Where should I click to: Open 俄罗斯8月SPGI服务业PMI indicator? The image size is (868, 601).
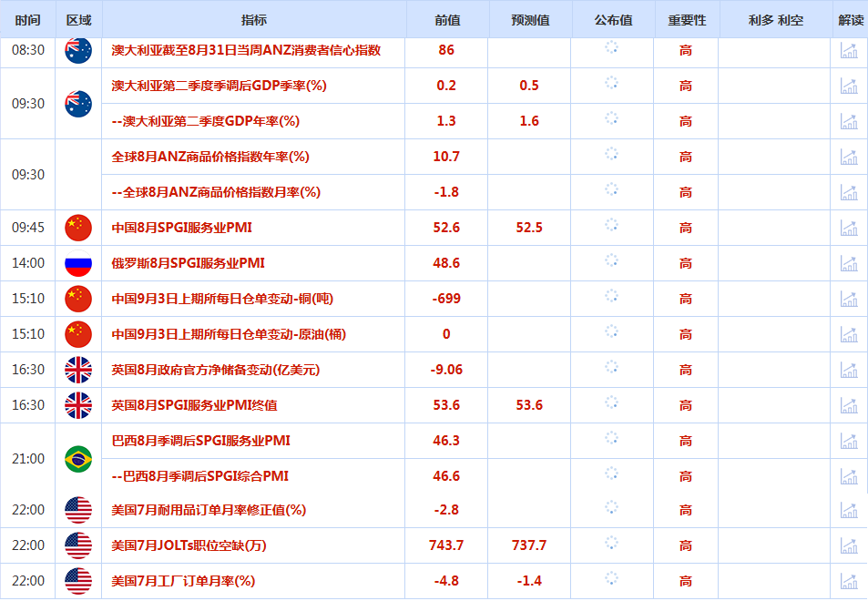click(189, 263)
